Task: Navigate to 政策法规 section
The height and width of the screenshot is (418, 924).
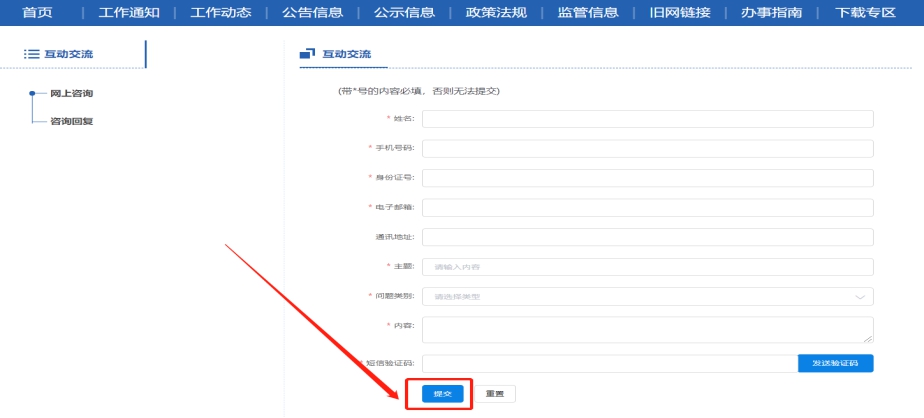Action: [496, 12]
